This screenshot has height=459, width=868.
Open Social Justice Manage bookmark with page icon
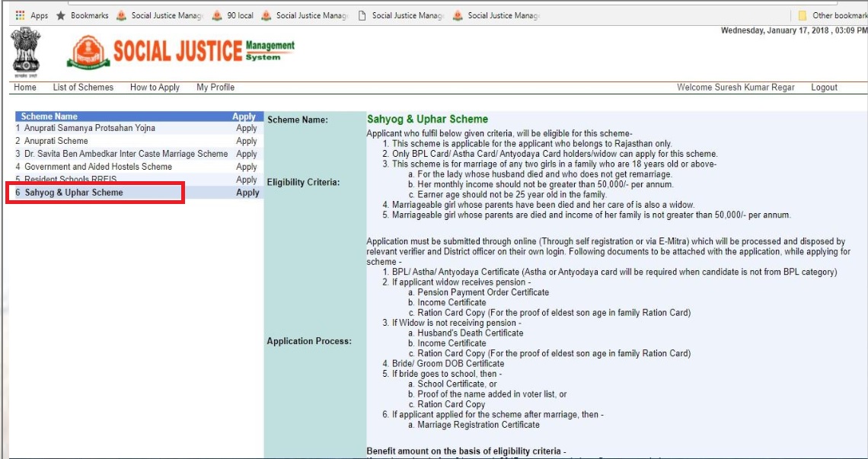401,15
